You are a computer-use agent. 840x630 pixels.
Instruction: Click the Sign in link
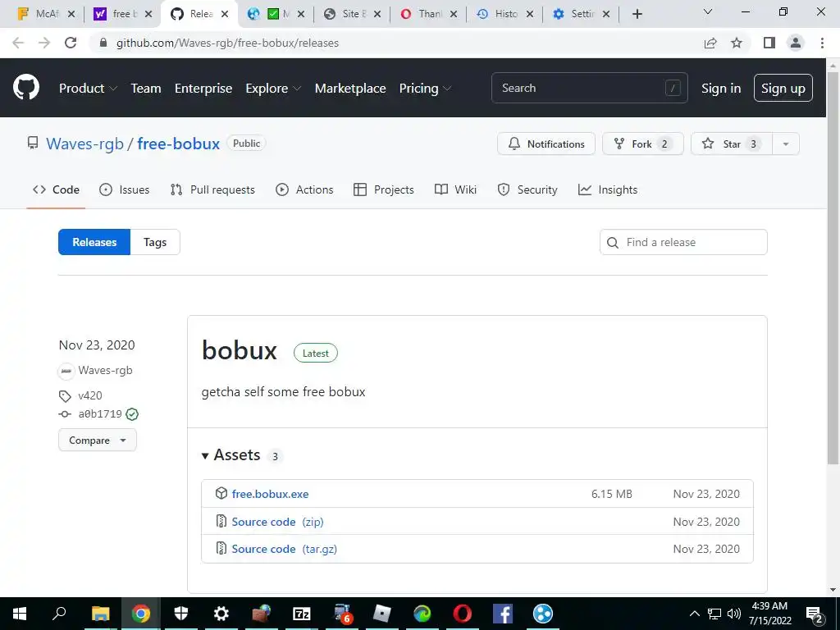click(721, 89)
